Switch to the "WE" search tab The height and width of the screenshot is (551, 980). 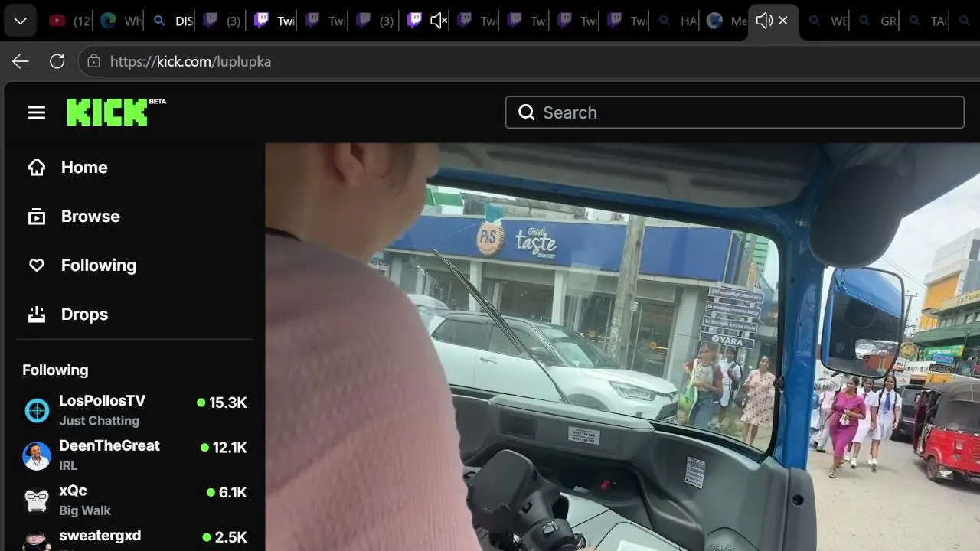tap(828, 21)
